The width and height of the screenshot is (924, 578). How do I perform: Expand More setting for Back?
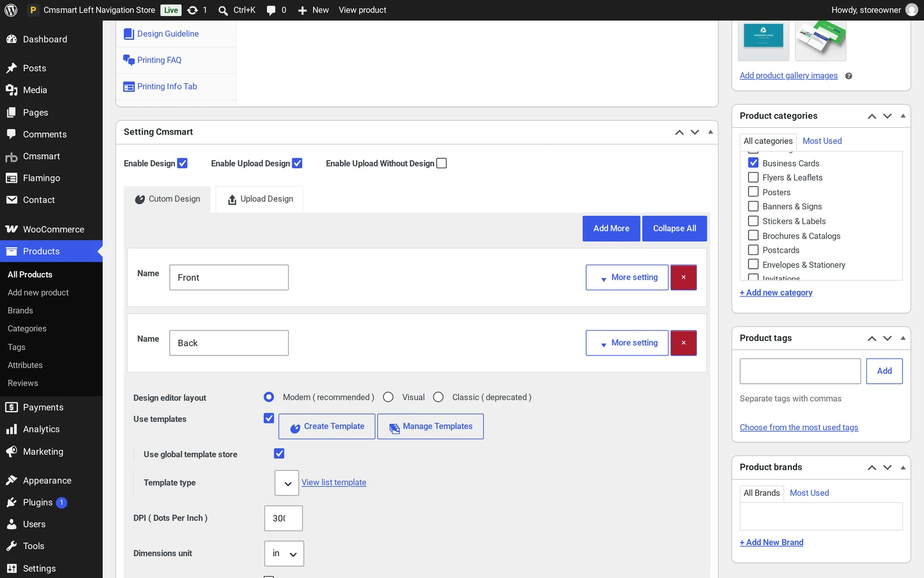(x=627, y=343)
